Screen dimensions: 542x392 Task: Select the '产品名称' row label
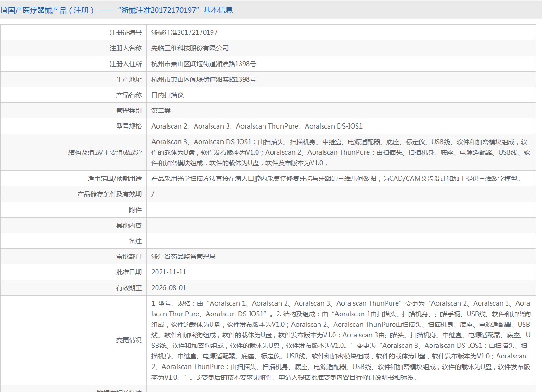129,95
